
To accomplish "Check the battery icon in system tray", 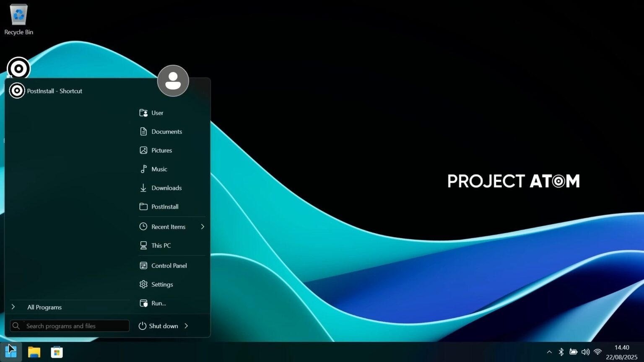I will 573,352.
